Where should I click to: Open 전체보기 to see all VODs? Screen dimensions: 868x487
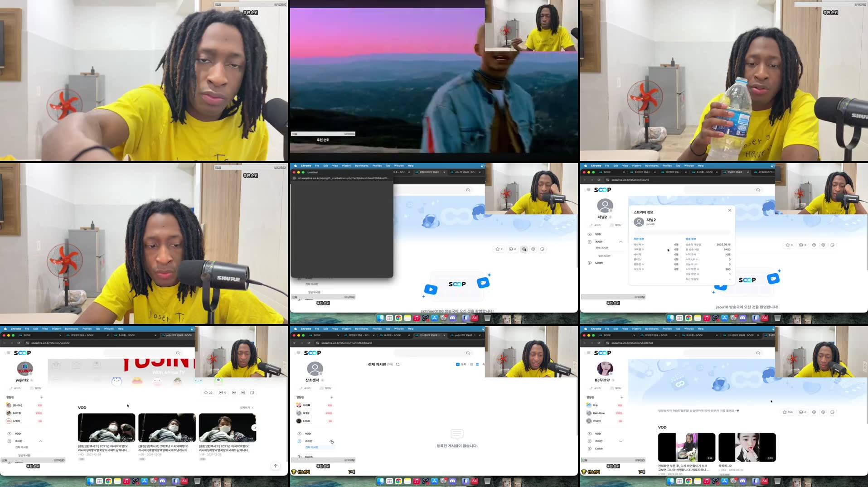[244, 407]
